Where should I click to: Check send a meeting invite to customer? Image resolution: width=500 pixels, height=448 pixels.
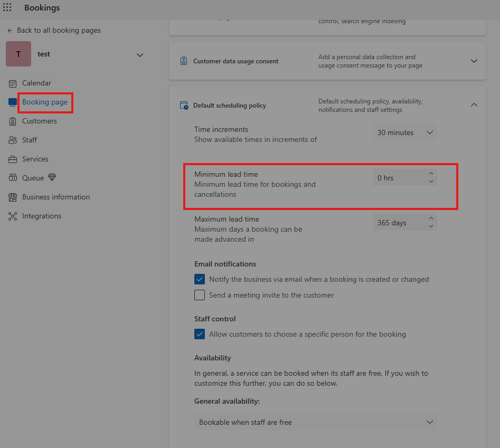point(200,295)
